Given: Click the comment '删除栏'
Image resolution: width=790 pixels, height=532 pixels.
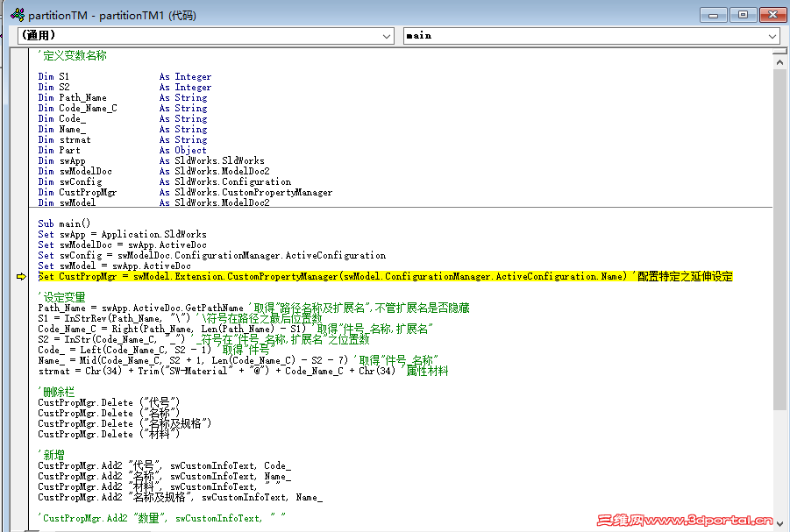Looking at the screenshot, I should (x=56, y=392).
